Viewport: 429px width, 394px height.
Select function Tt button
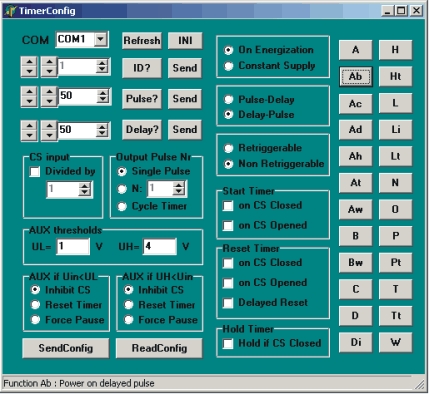tap(395, 316)
